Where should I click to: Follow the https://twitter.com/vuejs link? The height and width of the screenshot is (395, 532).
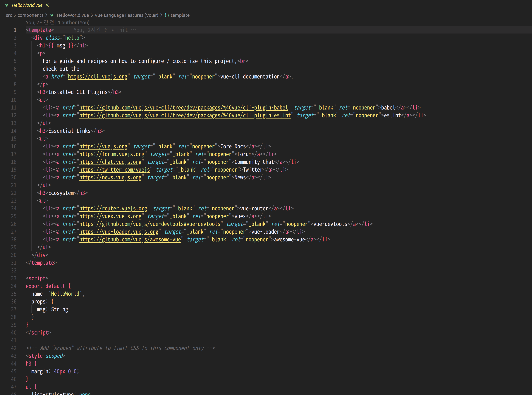[x=114, y=170]
